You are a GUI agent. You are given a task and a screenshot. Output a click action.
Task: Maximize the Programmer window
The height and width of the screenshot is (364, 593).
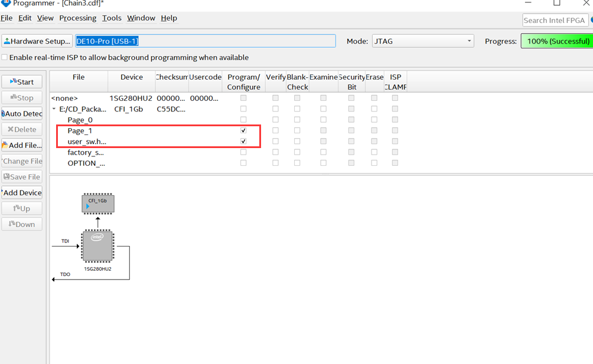coord(557,3)
